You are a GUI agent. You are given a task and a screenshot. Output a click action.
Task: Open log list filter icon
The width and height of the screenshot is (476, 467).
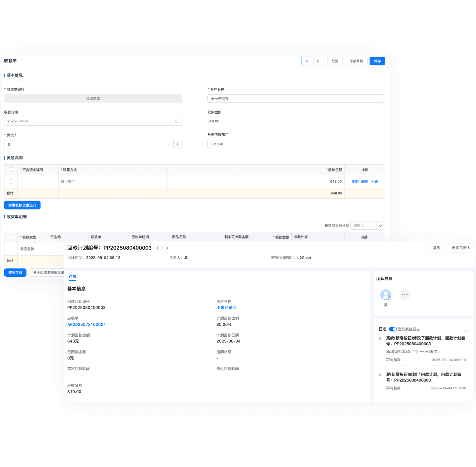pyautogui.click(x=465, y=329)
